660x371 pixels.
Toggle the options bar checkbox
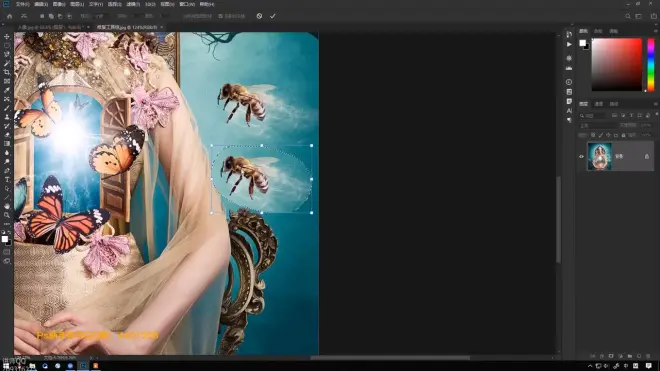tap(221, 16)
